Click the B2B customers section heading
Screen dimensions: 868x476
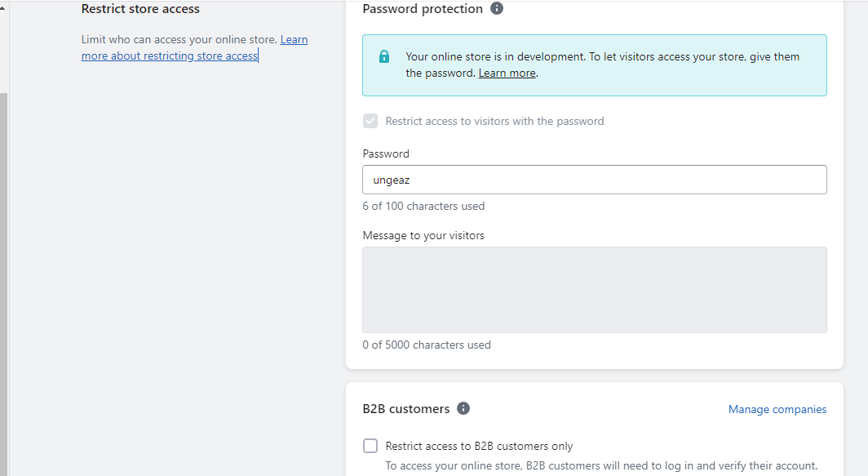coord(406,408)
